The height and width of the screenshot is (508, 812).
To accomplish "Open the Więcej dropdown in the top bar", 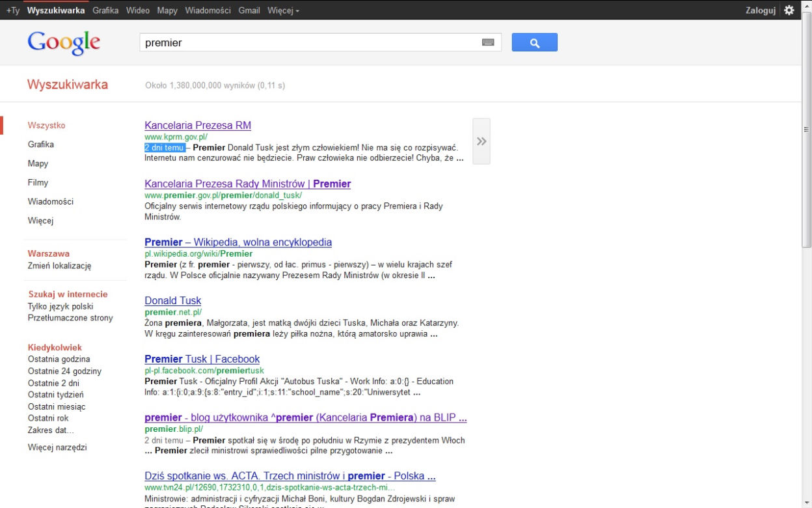I will (x=283, y=10).
